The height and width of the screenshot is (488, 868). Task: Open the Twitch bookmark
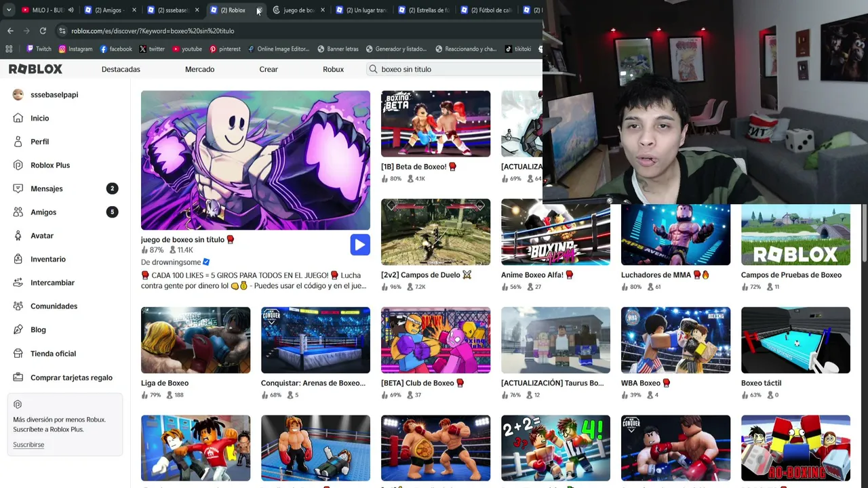click(x=39, y=49)
